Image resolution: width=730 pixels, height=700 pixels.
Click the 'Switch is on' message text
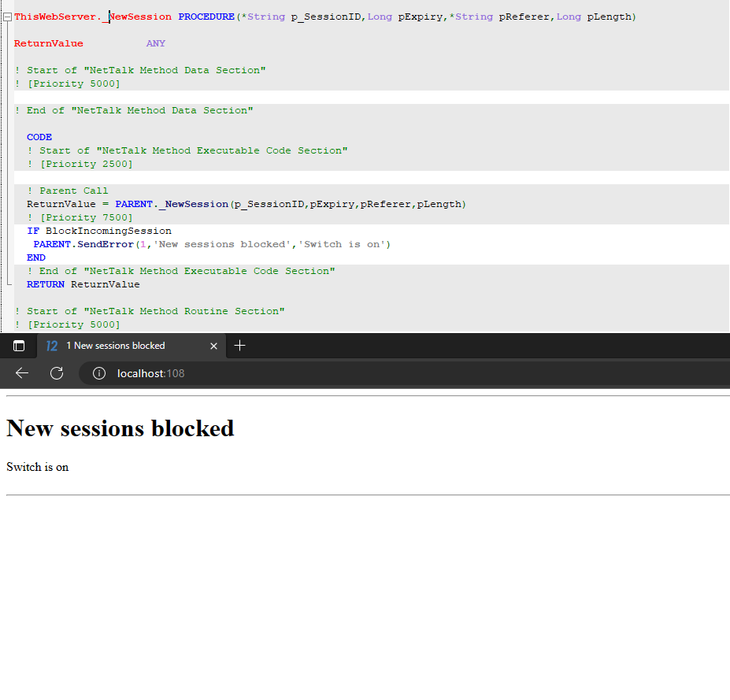[38, 467]
